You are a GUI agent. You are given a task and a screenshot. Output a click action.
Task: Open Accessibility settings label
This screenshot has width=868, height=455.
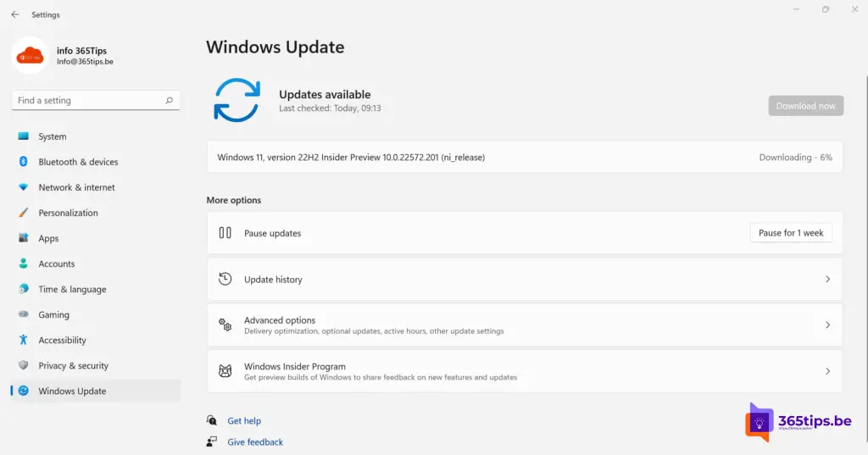coord(62,340)
